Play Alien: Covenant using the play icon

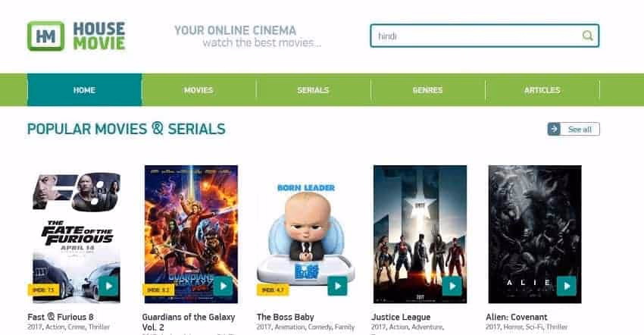(567, 286)
